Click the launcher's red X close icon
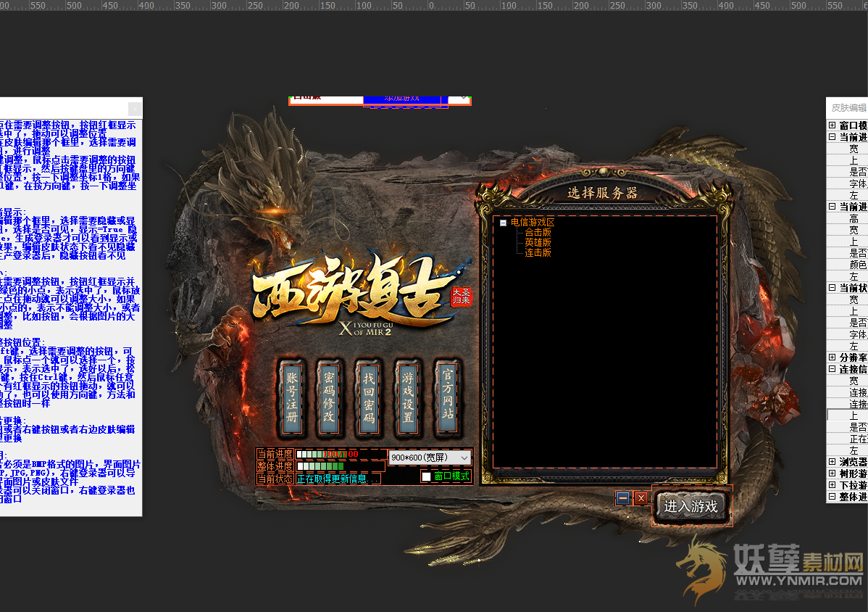The width and height of the screenshot is (868, 612). tap(641, 498)
